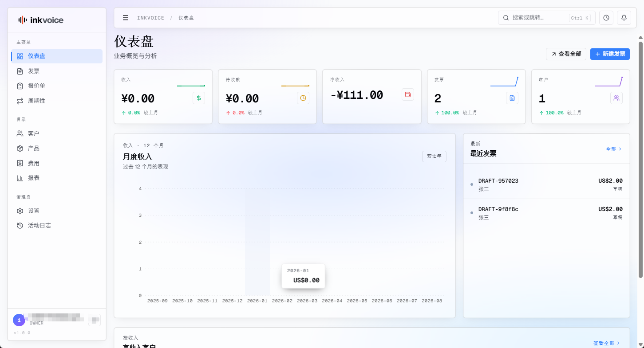Open the notifications bell
The image size is (644, 348).
[x=624, y=18]
